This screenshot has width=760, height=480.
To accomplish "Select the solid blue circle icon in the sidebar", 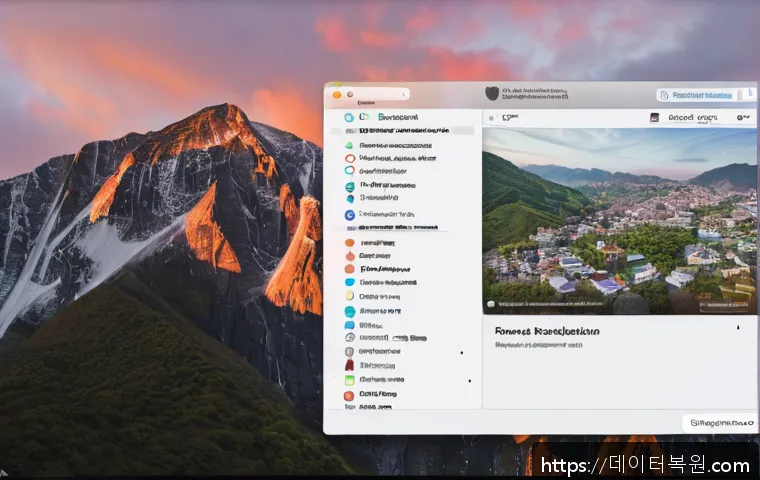I will pyautogui.click(x=349, y=214).
